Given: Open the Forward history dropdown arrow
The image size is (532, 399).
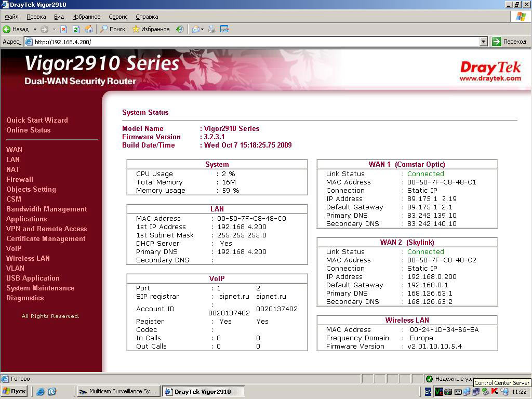Looking at the screenshot, I should click(x=54, y=29).
